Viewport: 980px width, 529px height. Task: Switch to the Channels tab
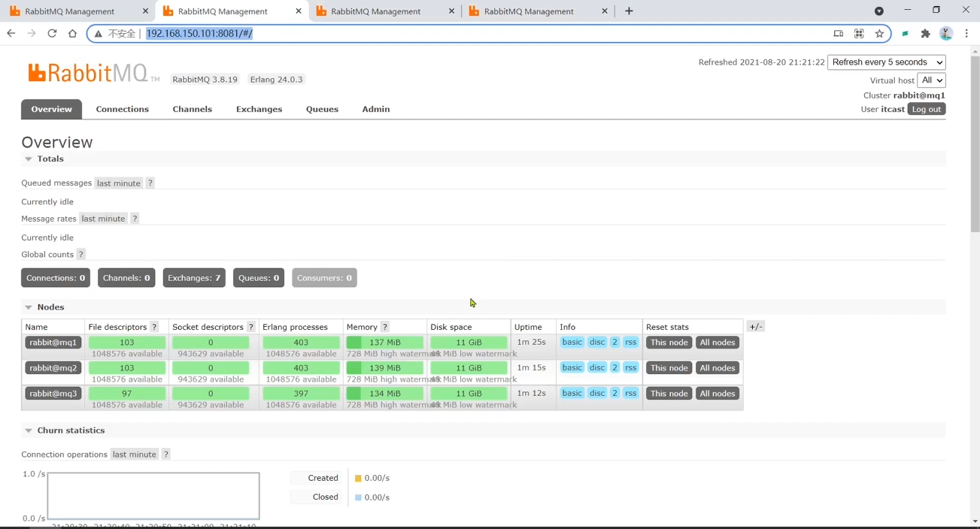(x=192, y=109)
